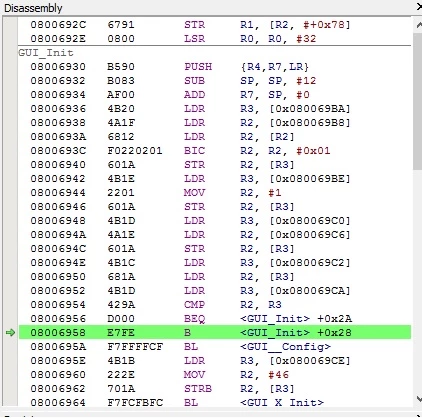The height and width of the screenshot is (418, 422).
Task: Select the BEQ <GUI_Init> +0x2A line
Action: tap(215, 319)
